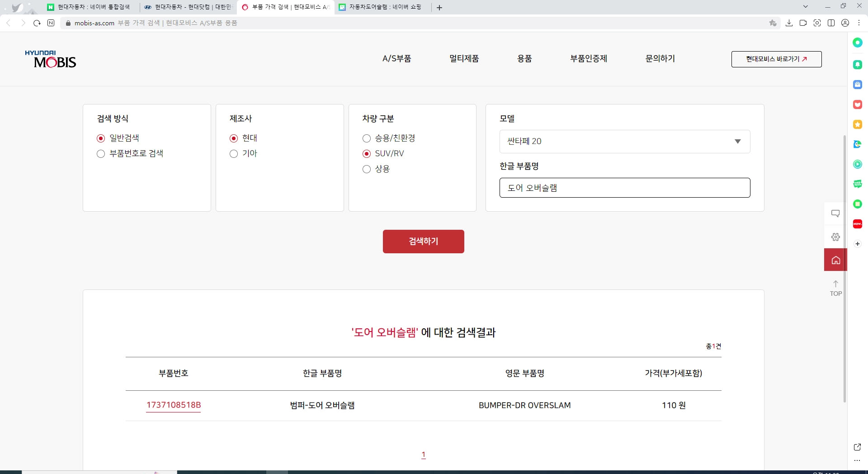Select the 기아 manufacturer radio button
868x474 pixels.
pos(234,153)
